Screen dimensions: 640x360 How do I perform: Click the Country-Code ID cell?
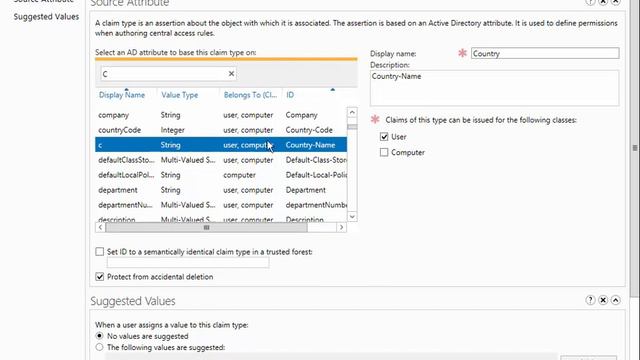coord(309,130)
